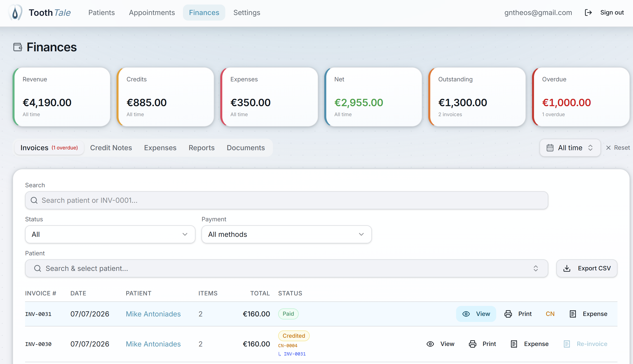Click the sign out arrow icon
The height and width of the screenshot is (364, 633).
pos(588,13)
